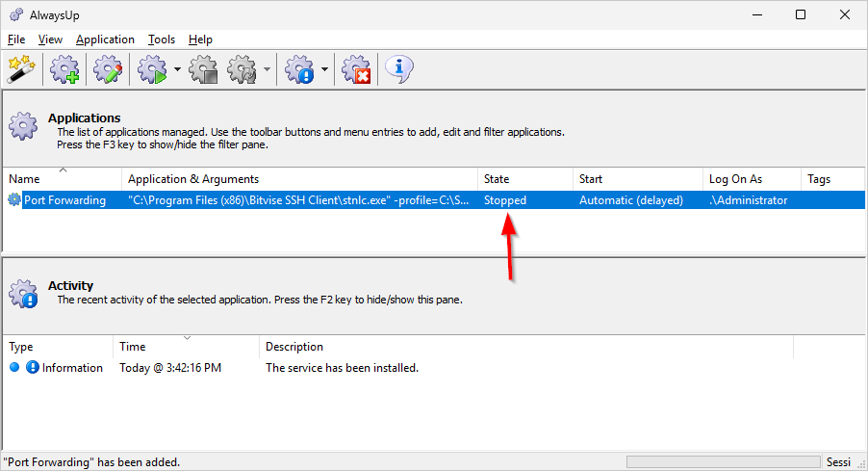Sort by State column header
Screen dimensions: 868x471
524,179
